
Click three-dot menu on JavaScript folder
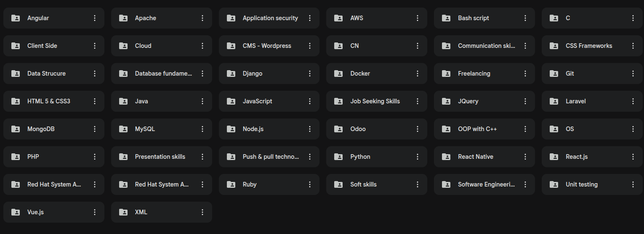310,101
